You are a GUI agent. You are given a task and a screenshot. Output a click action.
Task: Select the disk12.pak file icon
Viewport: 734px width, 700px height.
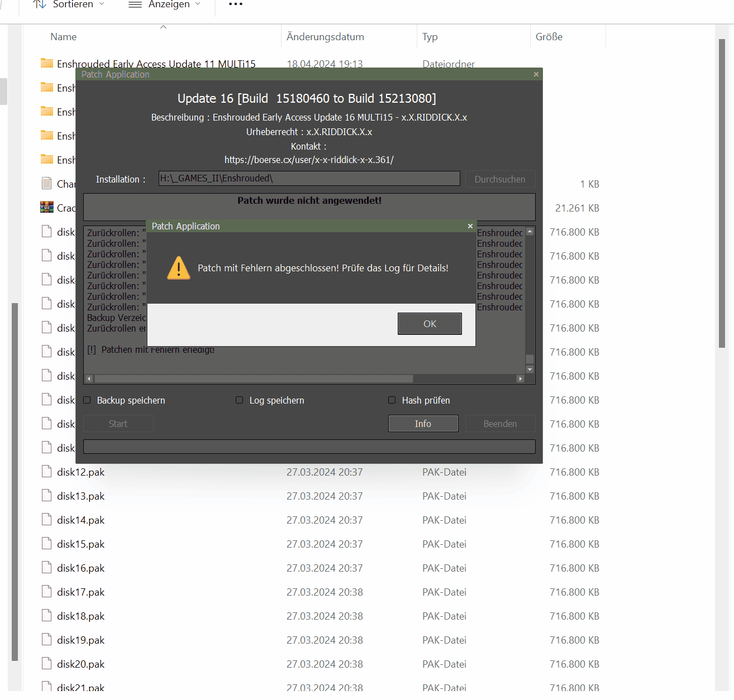pyautogui.click(x=47, y=472)
